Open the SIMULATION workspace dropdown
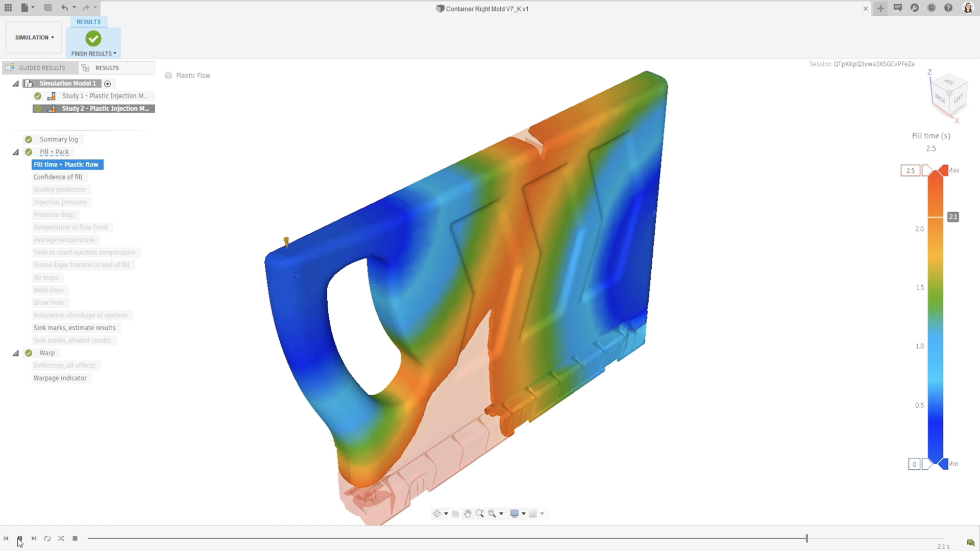Viewport: 980px width, 551px height. (x=34, y=37)
